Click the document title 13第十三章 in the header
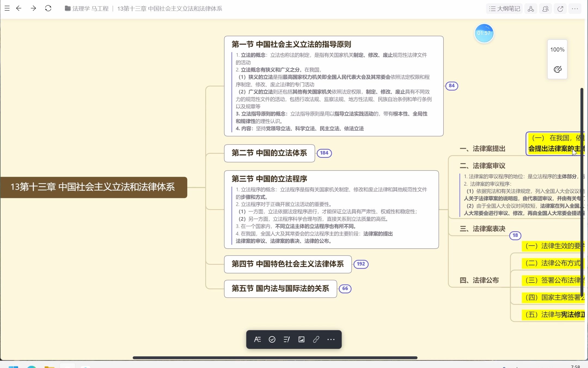The width and height of the screenshot is (588, 368). pyautogui.click(x=170, y=9)
